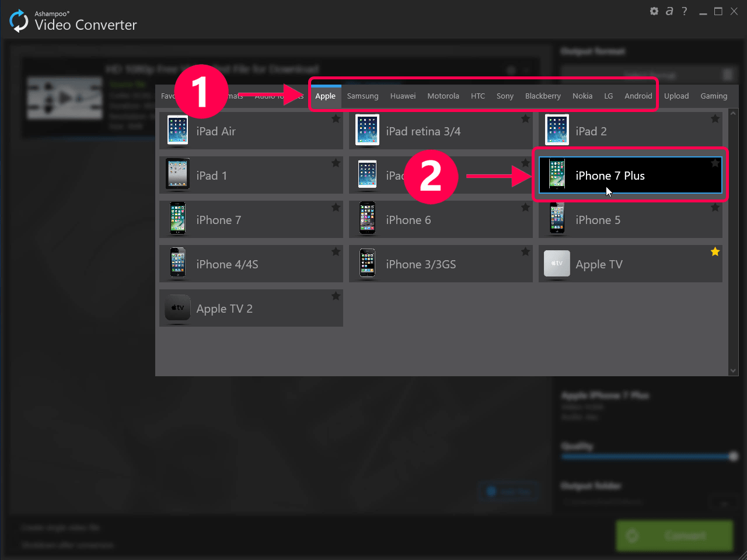
Task: Remove Apple TV's yellow favorite star
Action: [715, 252]
